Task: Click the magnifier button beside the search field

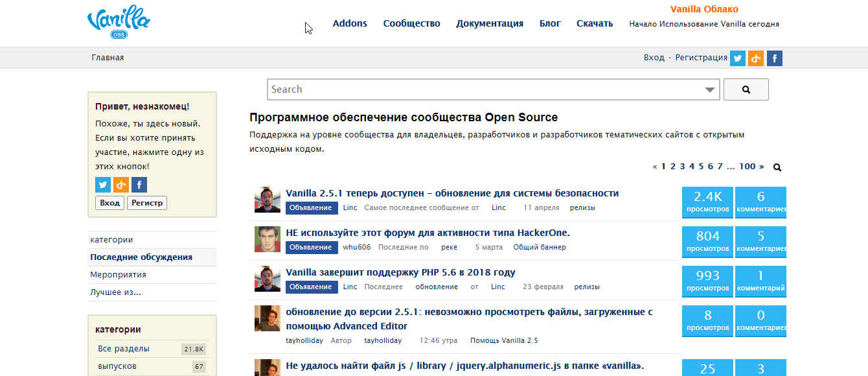Action: tap(746, 89)
